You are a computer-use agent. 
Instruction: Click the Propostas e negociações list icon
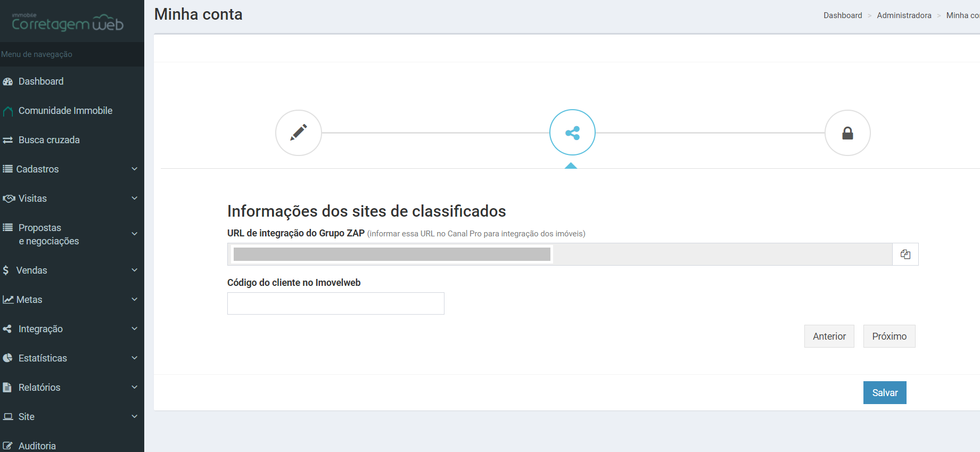(7, 227)
